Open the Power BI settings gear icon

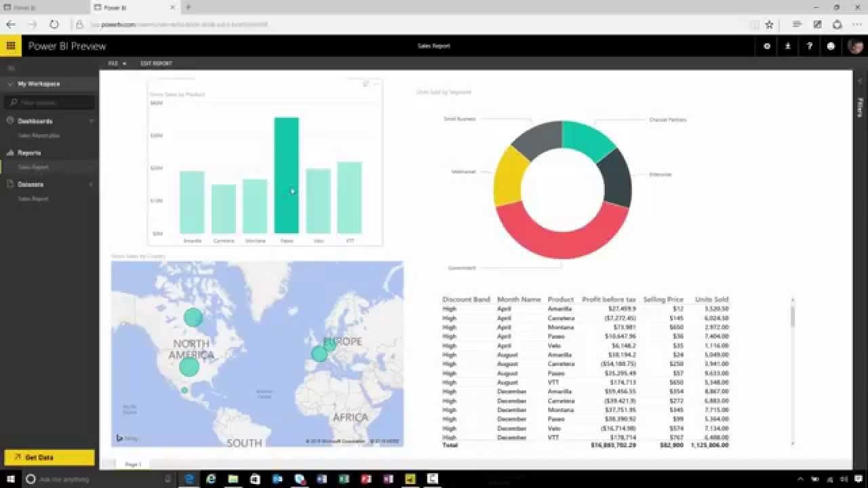coord(767,46)
